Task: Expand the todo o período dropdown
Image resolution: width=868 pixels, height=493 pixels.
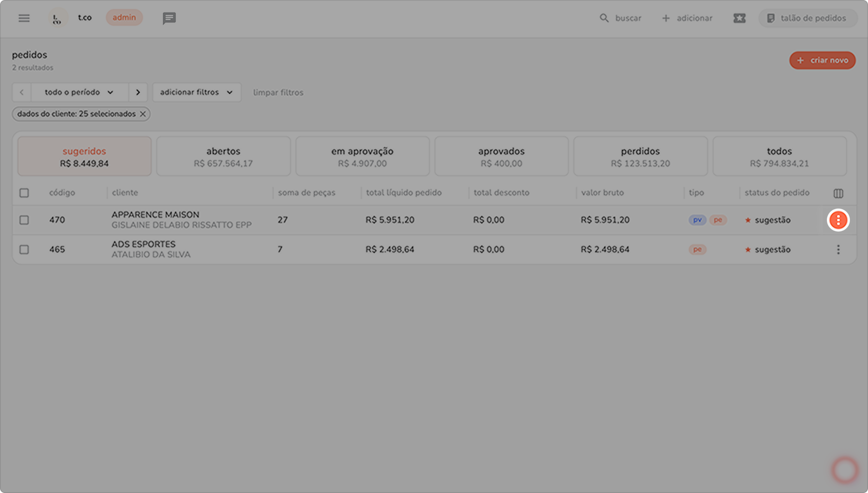Action: pyautogui.click(x=79, y=92)
